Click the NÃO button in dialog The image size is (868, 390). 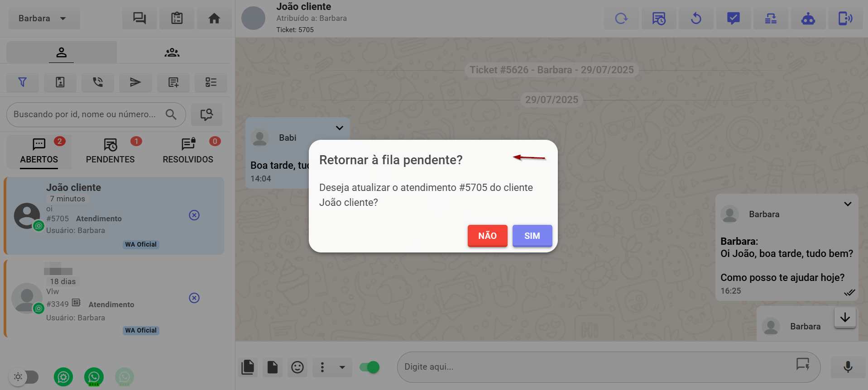point(487,236)
